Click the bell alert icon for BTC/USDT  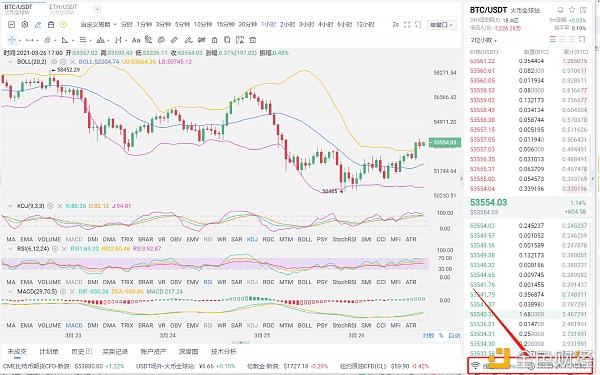point(560,10)
